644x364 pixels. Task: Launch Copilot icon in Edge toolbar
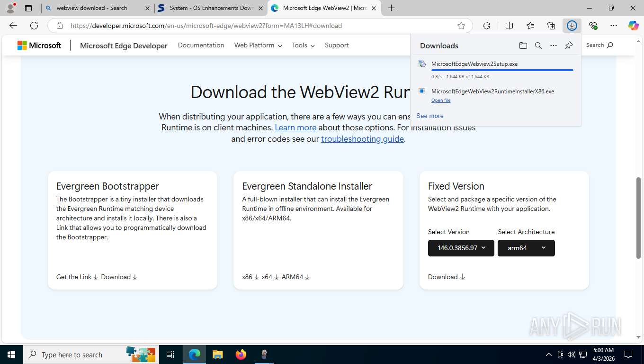click(633, 26)
